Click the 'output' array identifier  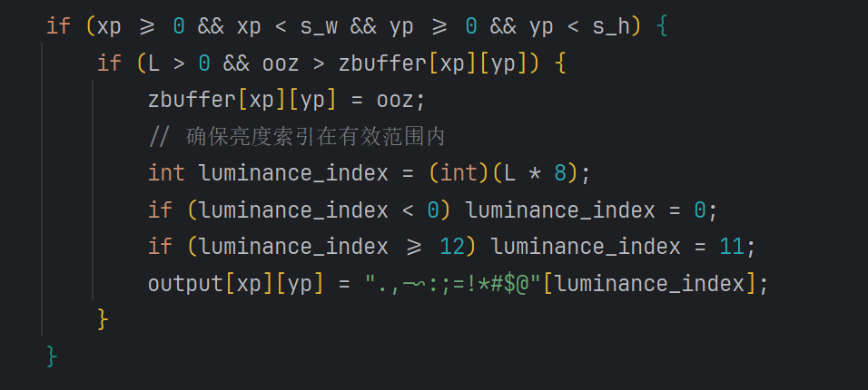click(185, 284)
